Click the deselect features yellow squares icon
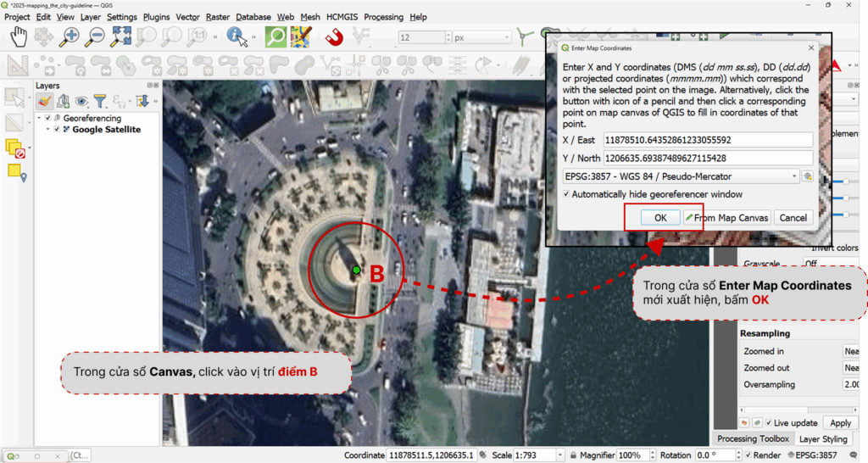The height and width of the screenshot is (463, 868). point(15,148)
